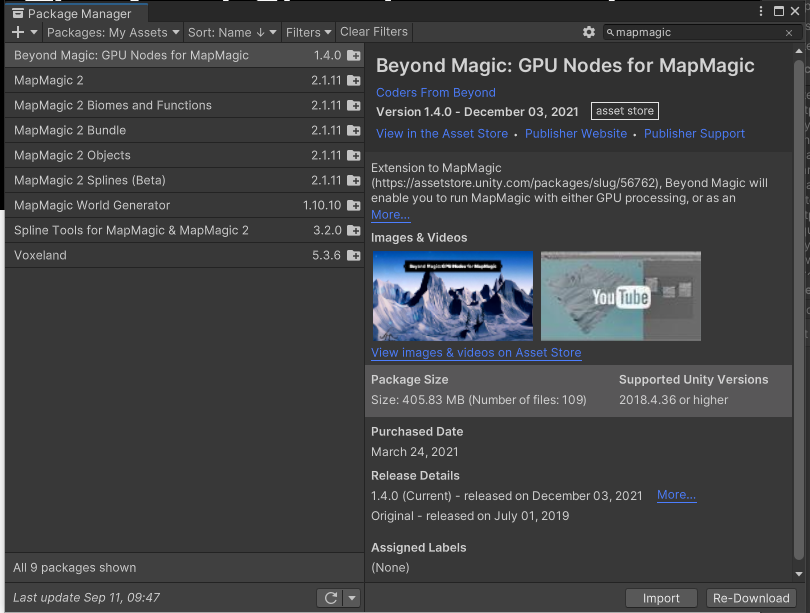The width and height of the screenshot is (810, 613).
Task: Open Package Manager settings gear
Action: point(589,32)
